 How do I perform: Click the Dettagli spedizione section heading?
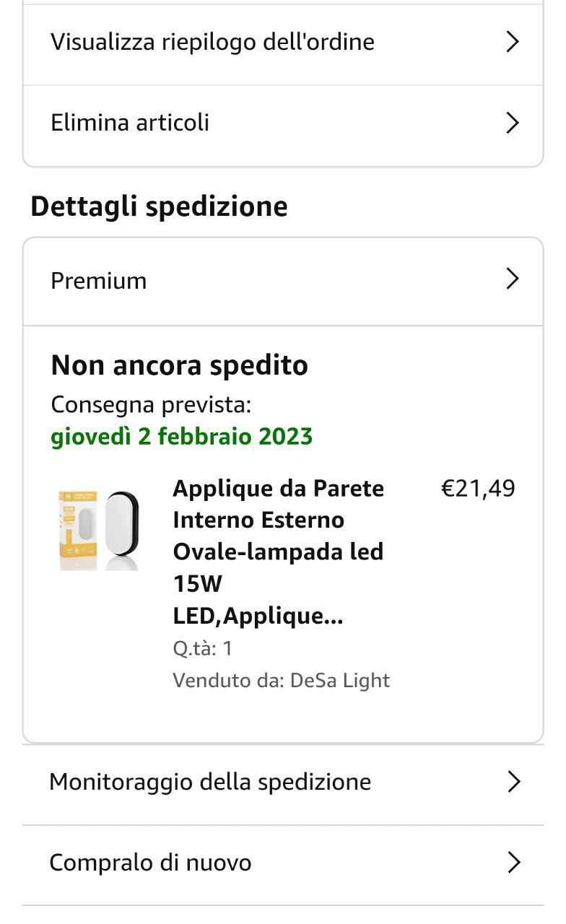pos(159,206)
